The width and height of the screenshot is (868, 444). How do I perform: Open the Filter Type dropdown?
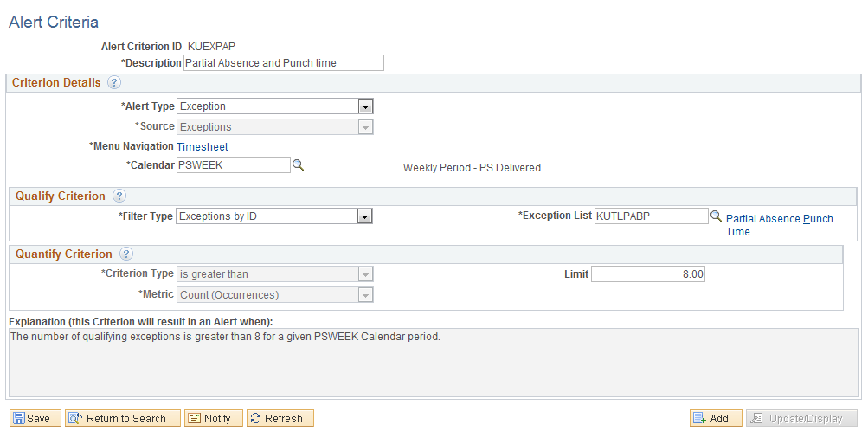274,216
